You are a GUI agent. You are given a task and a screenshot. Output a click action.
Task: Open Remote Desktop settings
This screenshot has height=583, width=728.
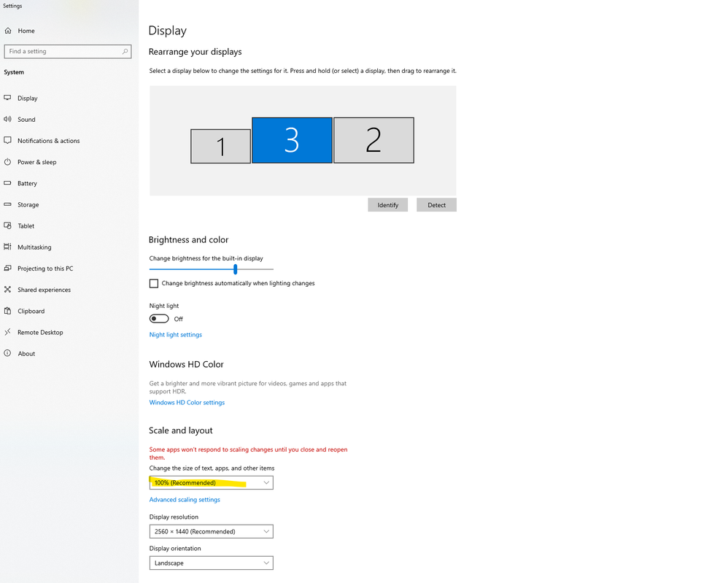coord(40,333)
